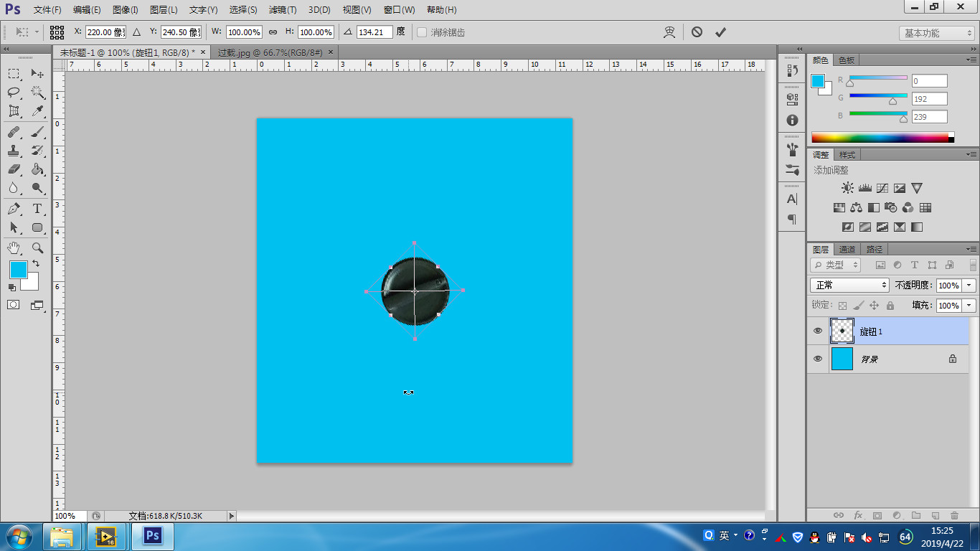
Task: Toggle lock all for layer
Action: pos(890,306)
